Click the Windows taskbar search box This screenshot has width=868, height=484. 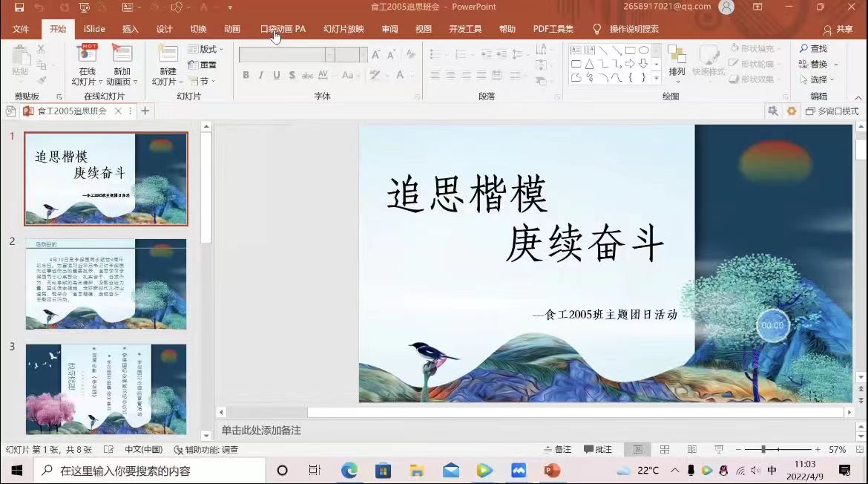[149, 471]
